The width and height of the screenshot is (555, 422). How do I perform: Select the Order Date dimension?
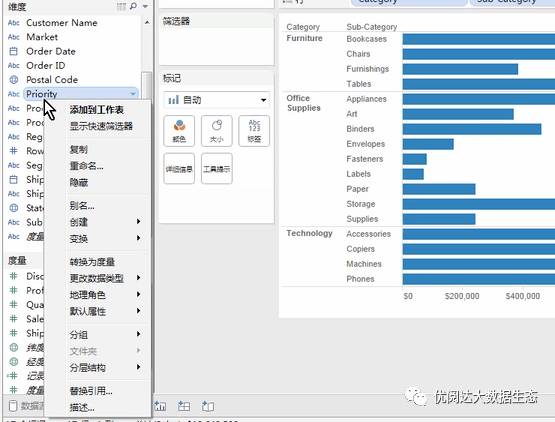click(51, 51)
